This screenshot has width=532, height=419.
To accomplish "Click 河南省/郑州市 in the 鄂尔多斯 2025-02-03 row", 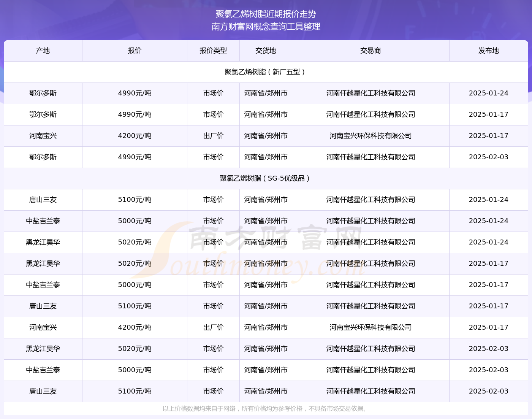I will coord(266,157).
